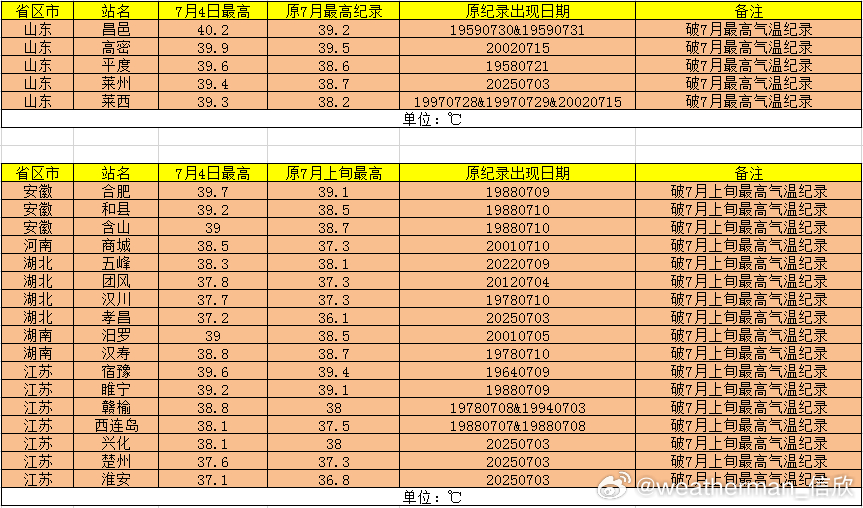This screenshot has width=863, height=508.
Task: Click the 省区市 header in top table
Action: point(37,11)
